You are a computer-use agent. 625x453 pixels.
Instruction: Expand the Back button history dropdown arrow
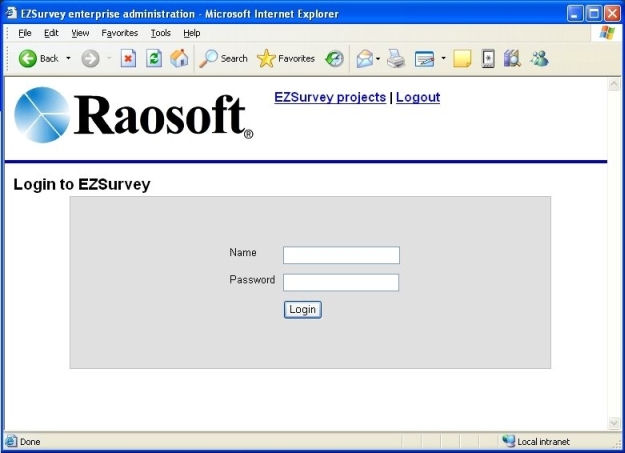pyautogui.click(x=68, y=59)
